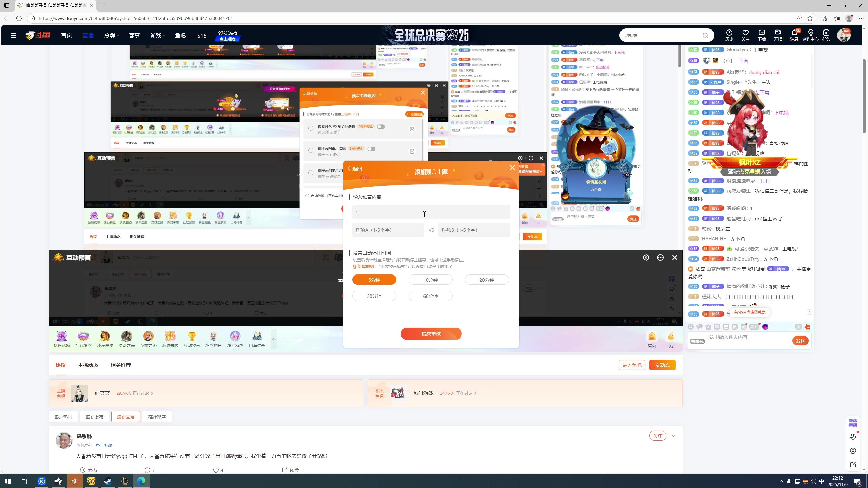The height and width of the screenshot is (488, 868).
Task: Collapse the gift bar with the chevron arrow
Action: (274, 339)
